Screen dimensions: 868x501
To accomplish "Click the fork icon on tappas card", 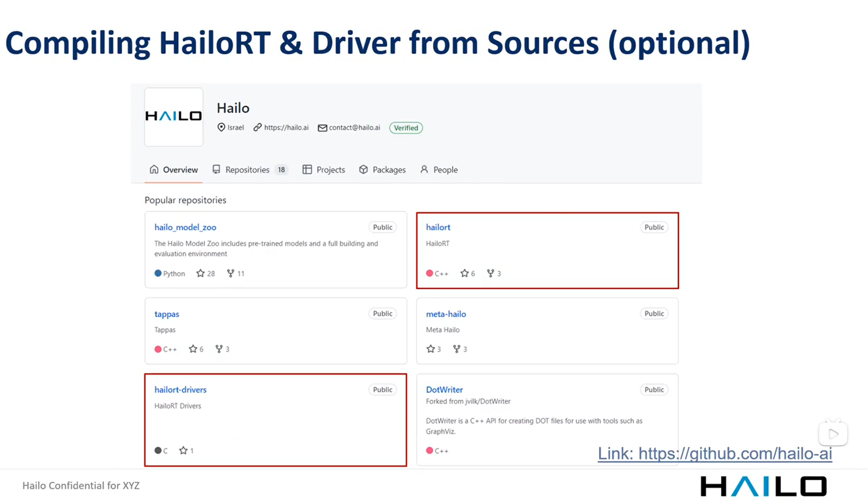I will [x=219, y=349].
